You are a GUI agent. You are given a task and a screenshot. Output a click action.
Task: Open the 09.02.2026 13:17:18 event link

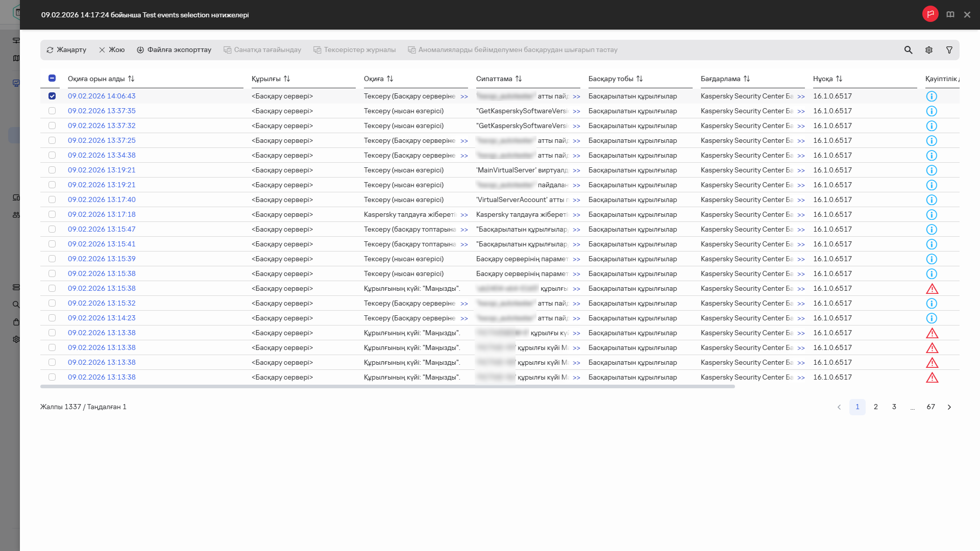click(x=102, y=214)
